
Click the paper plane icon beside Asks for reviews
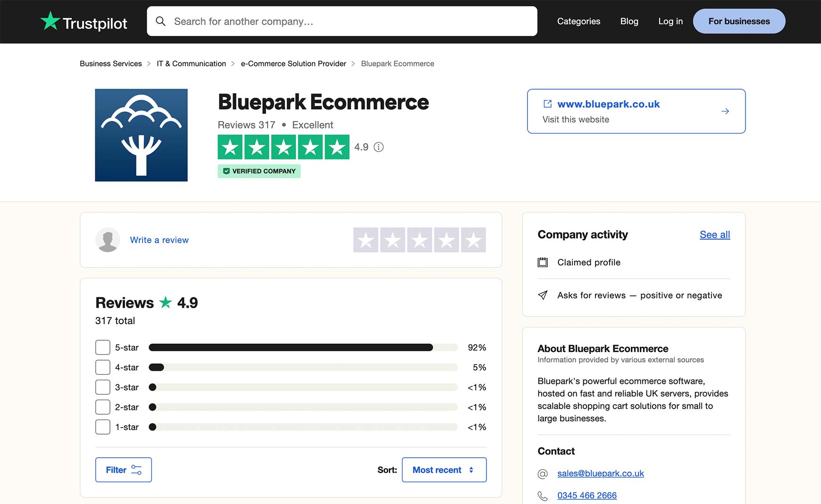[x=543, y=295]
